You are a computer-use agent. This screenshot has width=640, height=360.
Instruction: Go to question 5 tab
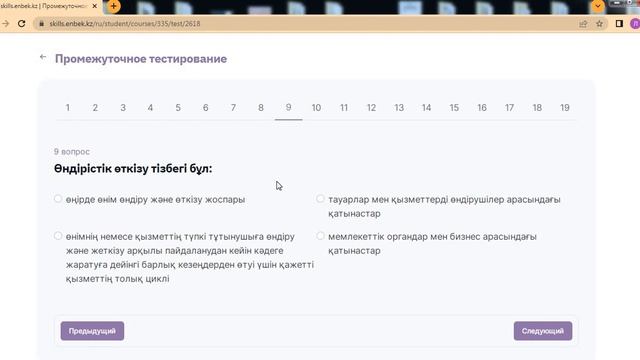click(x=178, y=108)
